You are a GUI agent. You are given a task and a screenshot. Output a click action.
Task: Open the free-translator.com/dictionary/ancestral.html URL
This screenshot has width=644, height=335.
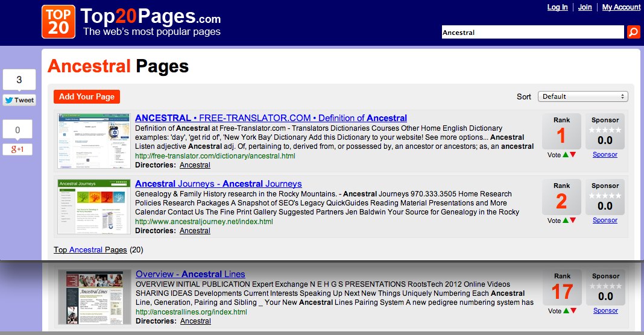(215, 156)
